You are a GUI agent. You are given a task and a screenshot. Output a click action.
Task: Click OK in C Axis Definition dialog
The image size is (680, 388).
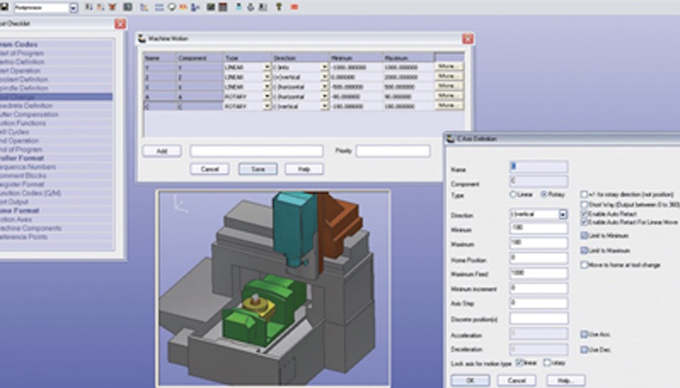[x=470, y=380]
